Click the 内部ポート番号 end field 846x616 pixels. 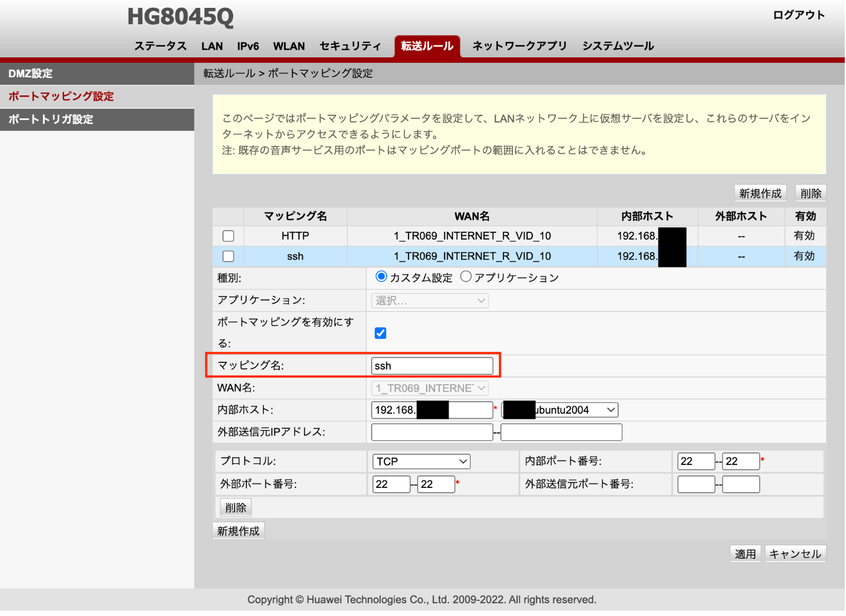pos(741,461)
